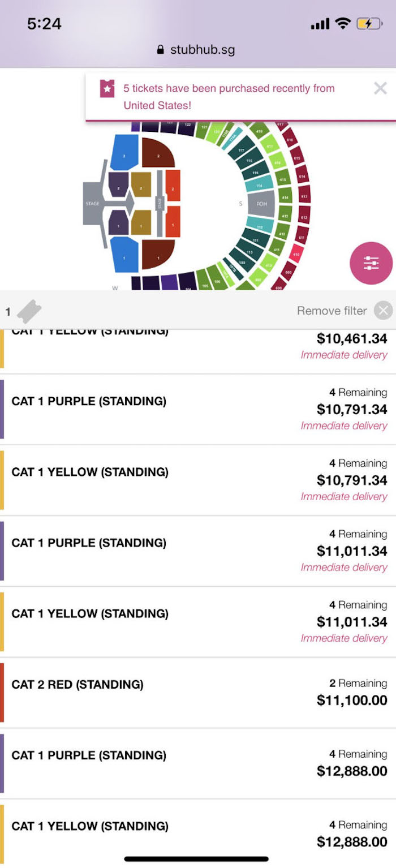Image resolution: width=396 pixels, height=868 pixels.
Task: Open CAT 1 PURPLE listing at $12,888.00
Action: pos(198,763)
